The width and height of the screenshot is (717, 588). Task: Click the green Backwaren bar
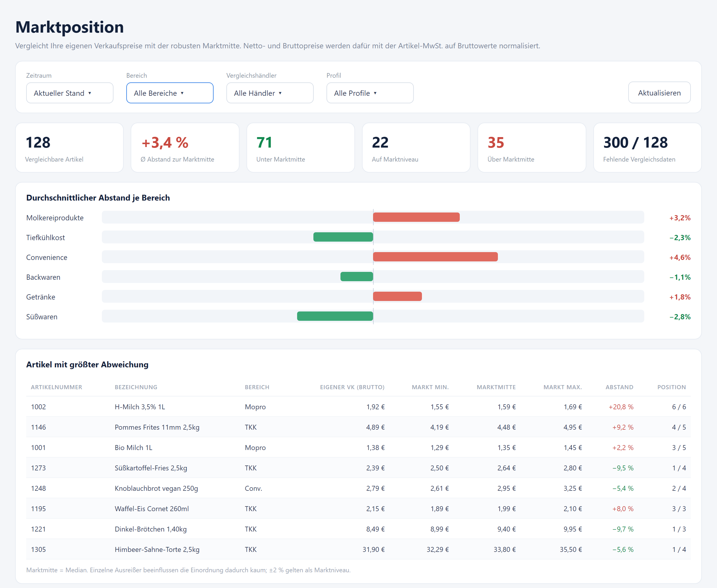357,276
